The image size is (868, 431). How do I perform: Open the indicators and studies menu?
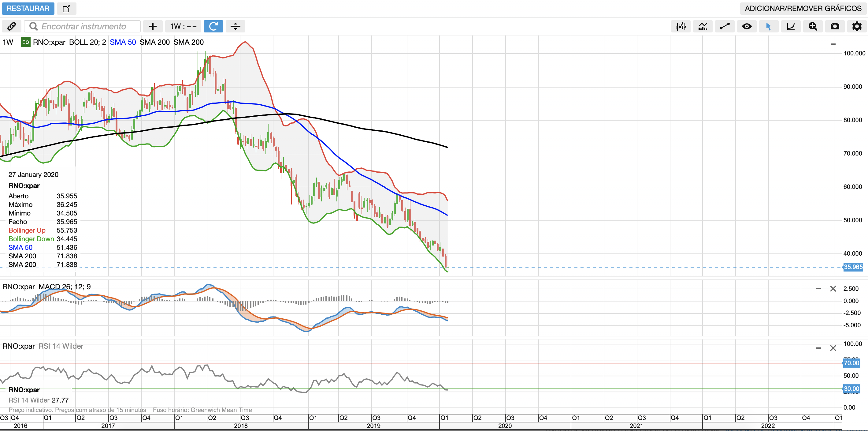point(703,26)
